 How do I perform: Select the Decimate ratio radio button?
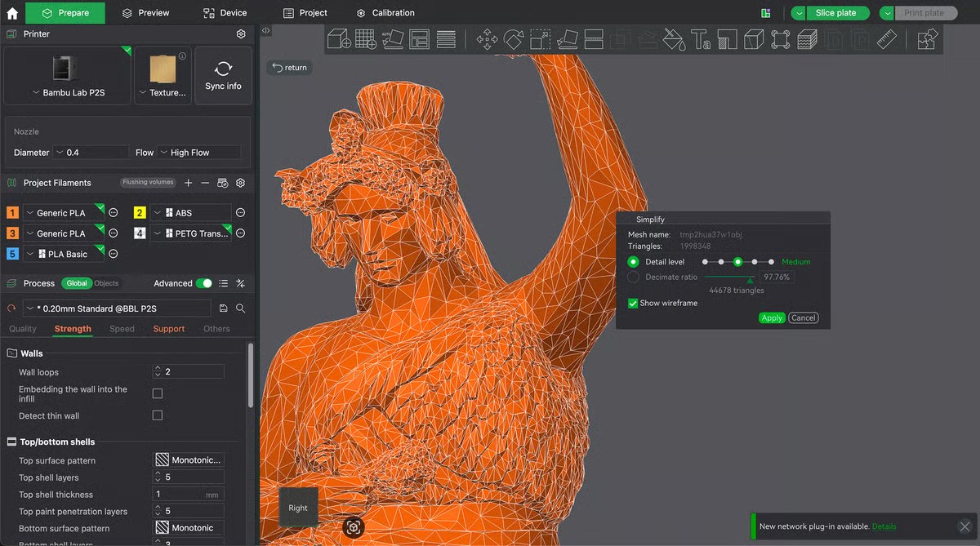pos(633,277)
